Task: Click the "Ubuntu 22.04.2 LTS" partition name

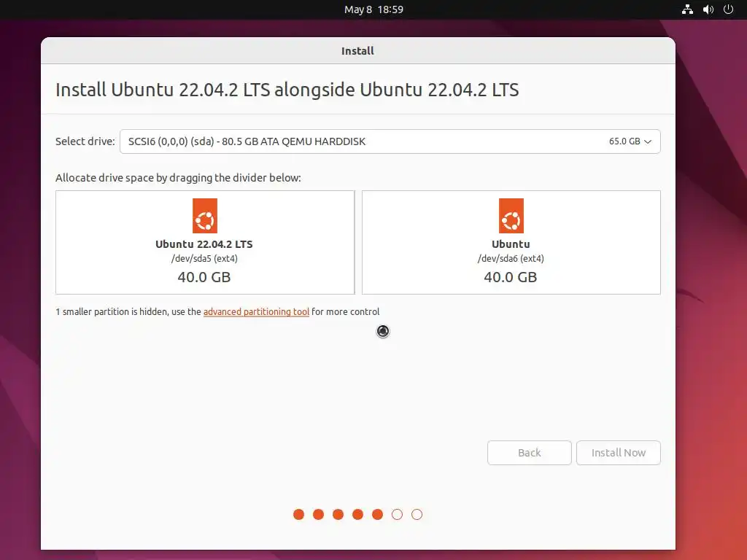Action: (204, 244)
